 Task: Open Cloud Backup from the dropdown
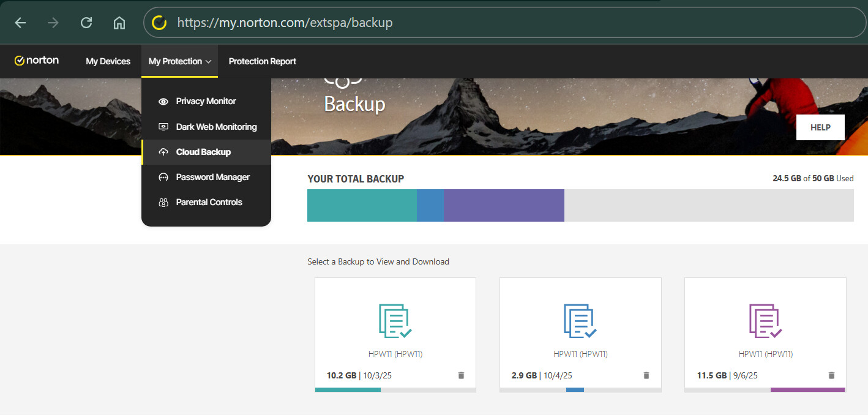point(203,152)
